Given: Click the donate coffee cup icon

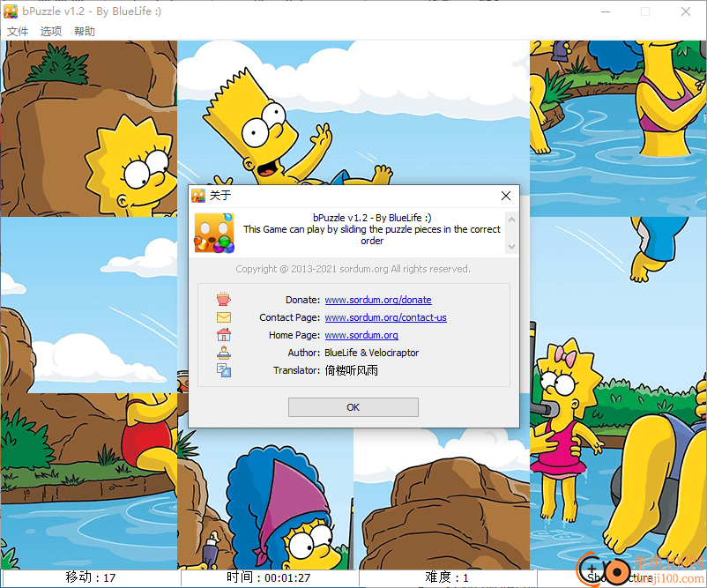Looking at the screenshot, I should (224, 299).
